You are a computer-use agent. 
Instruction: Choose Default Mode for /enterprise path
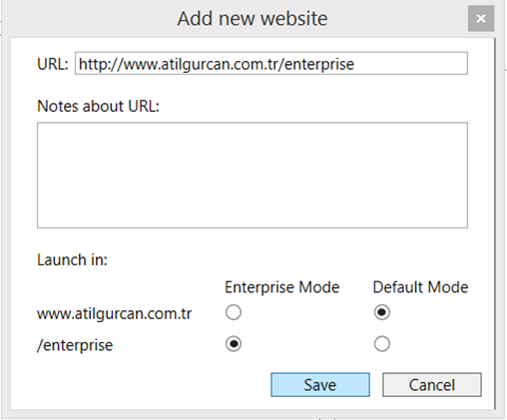coord(382,344)
